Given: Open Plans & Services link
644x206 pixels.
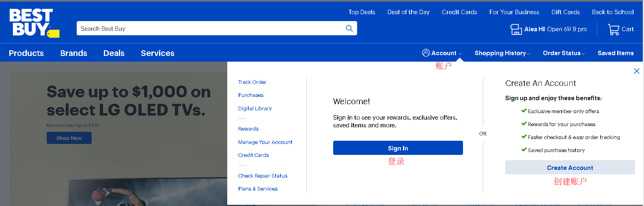Looking at the screenshot, I should click(258, 189).
